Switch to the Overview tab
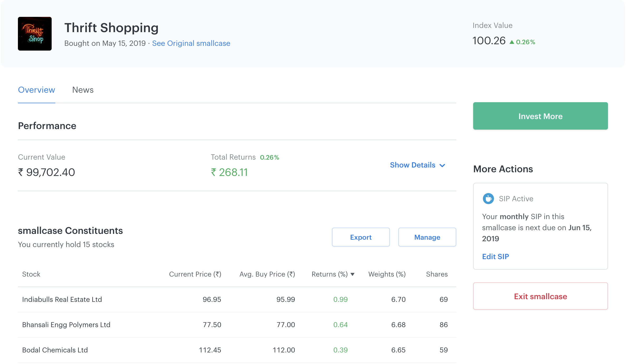 (x=36, y=90)
